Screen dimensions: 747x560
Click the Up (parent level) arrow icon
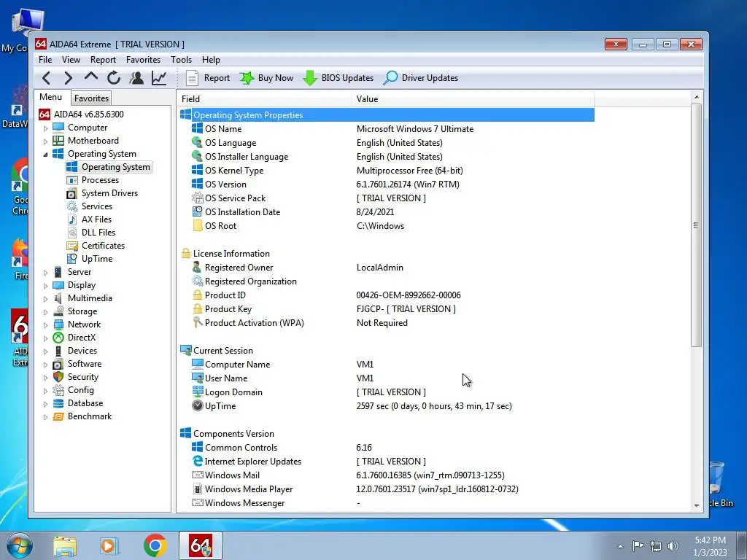(x=91, y=77)
